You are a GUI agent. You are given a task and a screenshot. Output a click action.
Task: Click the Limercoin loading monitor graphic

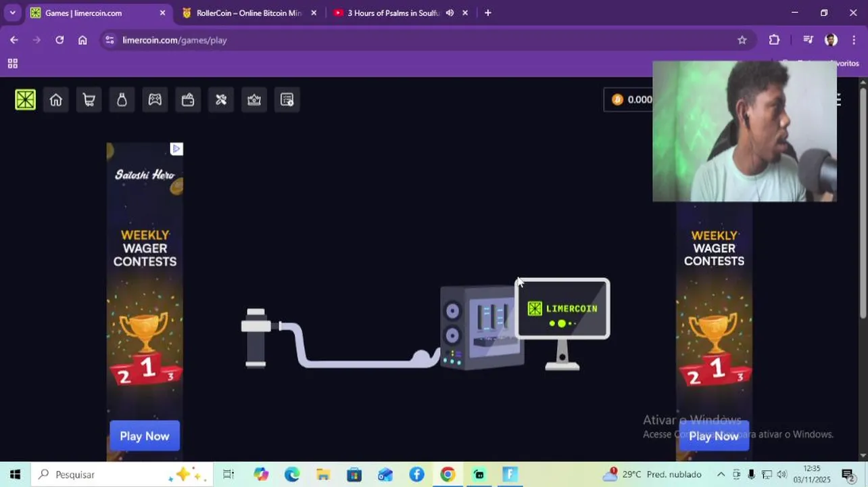tap(562, 323)
